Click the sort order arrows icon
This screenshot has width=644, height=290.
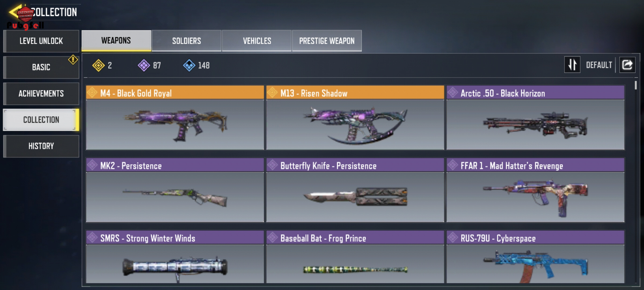click(x=572, y=65)
